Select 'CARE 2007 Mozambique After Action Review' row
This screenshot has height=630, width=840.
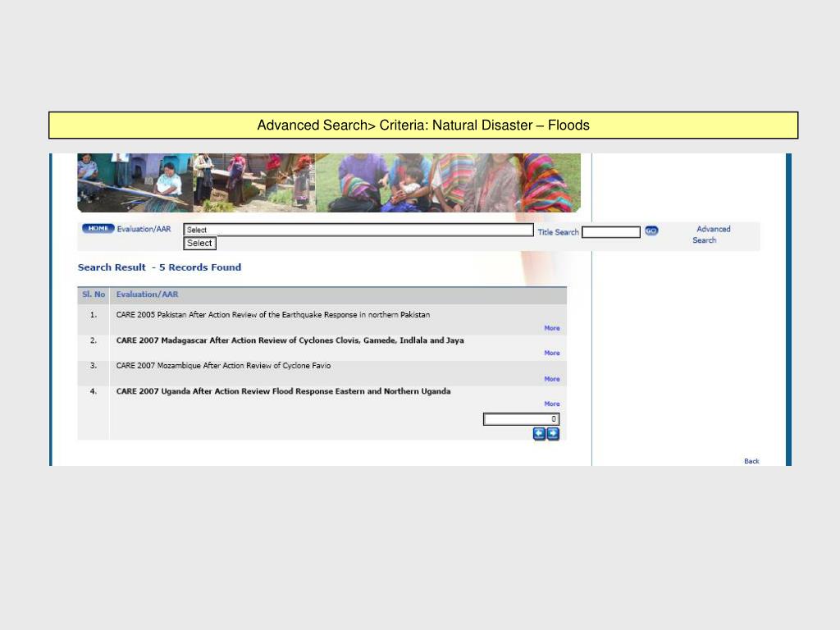[322, 373]
